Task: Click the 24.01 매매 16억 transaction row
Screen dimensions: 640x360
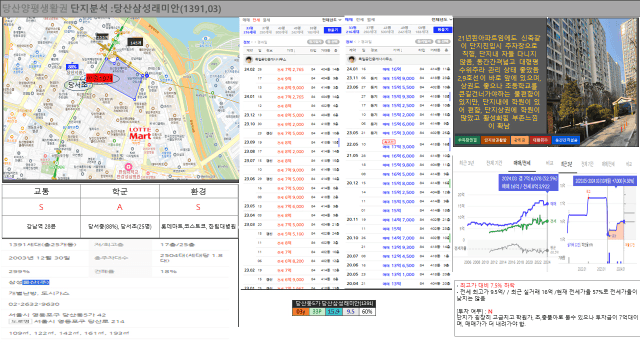Action: (398, 69)
